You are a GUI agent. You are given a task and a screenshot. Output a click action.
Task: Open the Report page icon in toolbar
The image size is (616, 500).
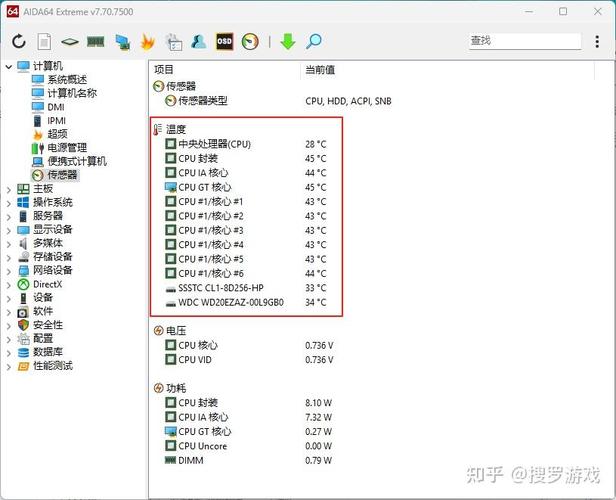tap(44, 41)
